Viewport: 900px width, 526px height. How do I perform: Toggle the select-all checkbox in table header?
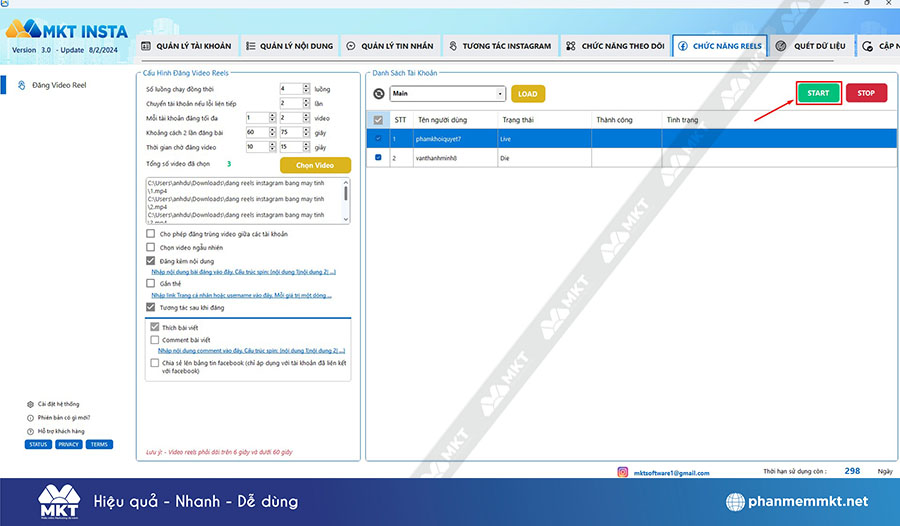tap(378, 120)
